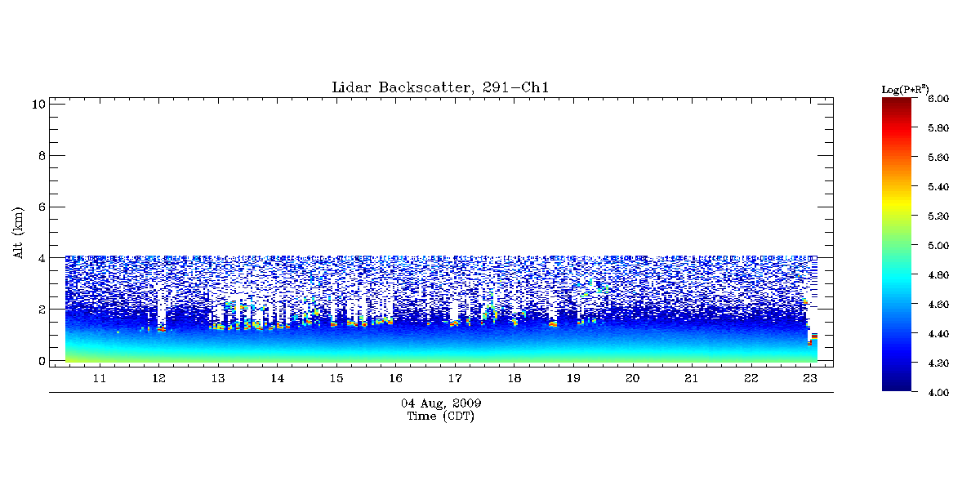Click x-axis hour label 18
The height and width of the screenshot is (490, 980).
(514, 379)
